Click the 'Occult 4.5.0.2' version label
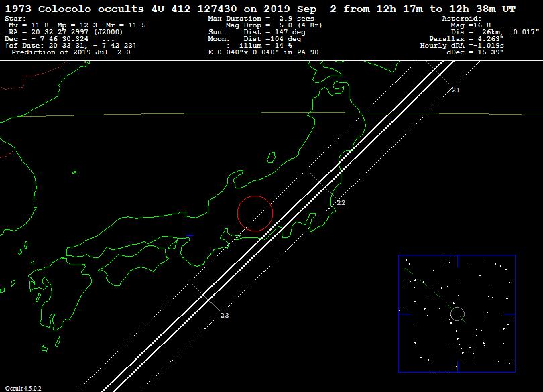This screenshot has height=392, width=543. click(x=23, y=388)
